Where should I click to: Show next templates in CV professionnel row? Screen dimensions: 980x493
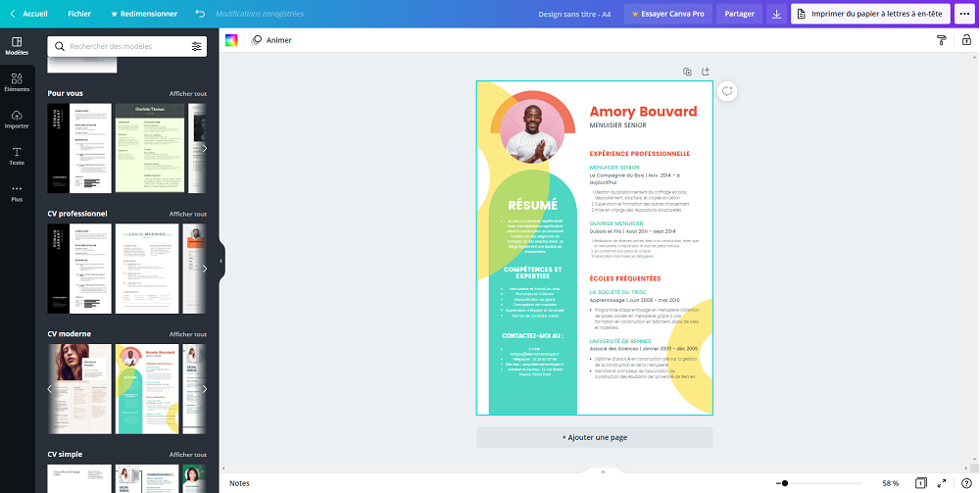click(204, 269)
